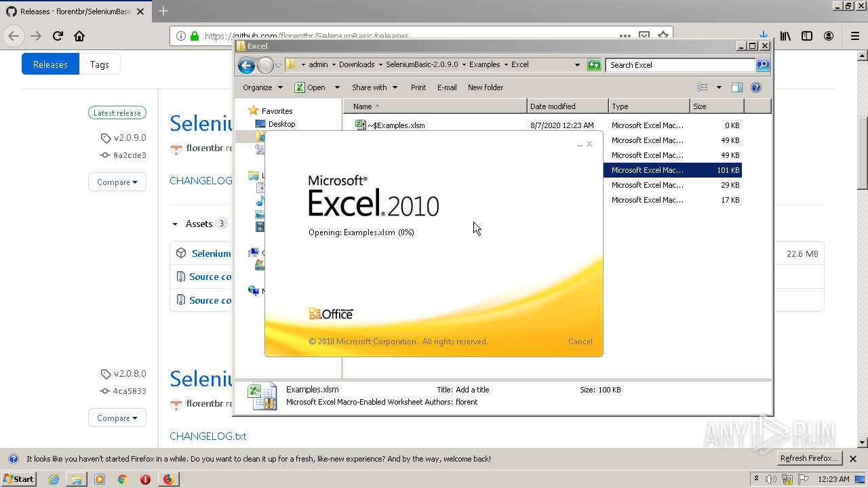Open the Organize menu
The height and width of the screenshot is (488, 868).
[x=262, y=87]
